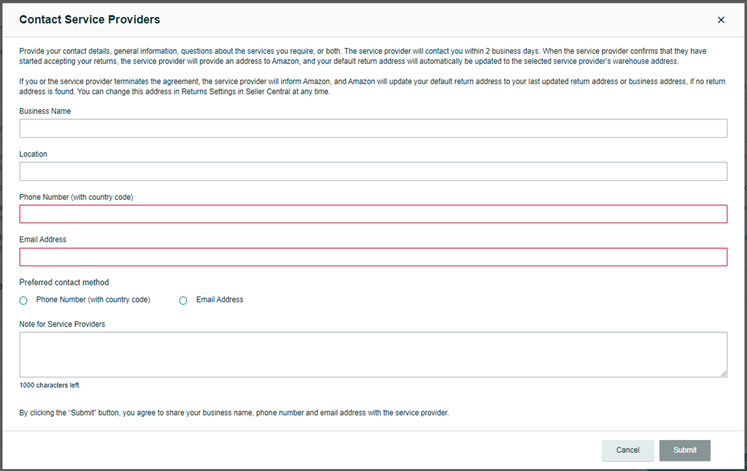The width and height of the screenshot is (747, 471).
Task: Click inside the Business Name text box
Action: point(373,129)
